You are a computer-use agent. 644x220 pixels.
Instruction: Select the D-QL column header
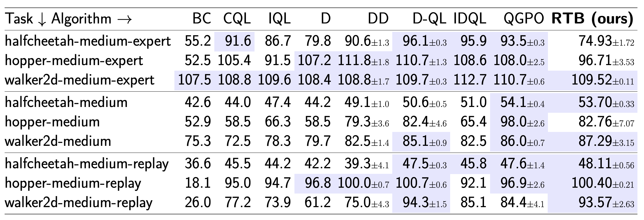click(429, 19)
